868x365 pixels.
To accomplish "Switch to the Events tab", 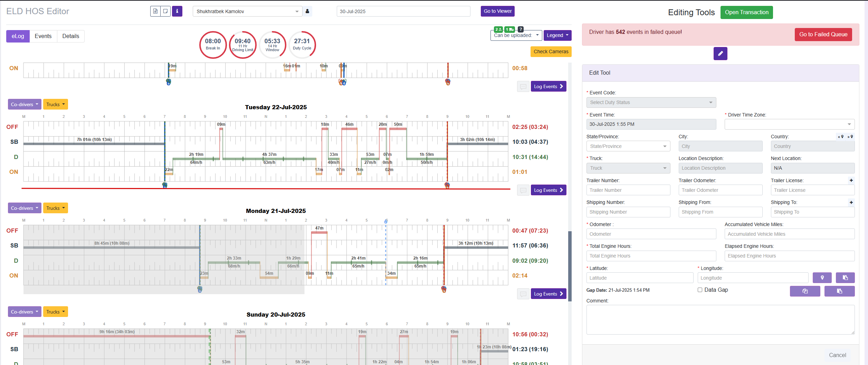I will (43, 36).
